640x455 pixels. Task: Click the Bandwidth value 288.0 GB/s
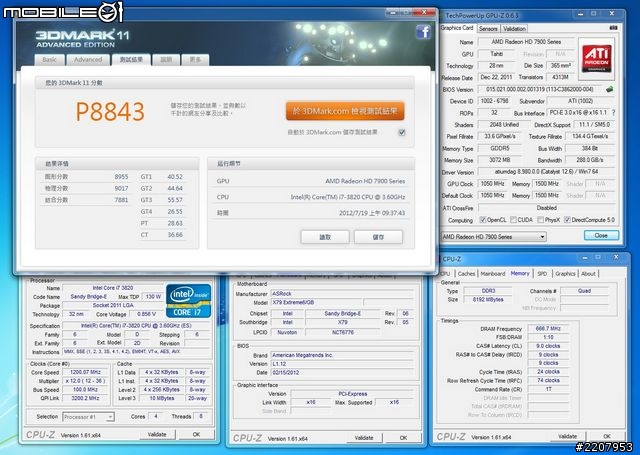pyautogui.click(x=590, y=160)
